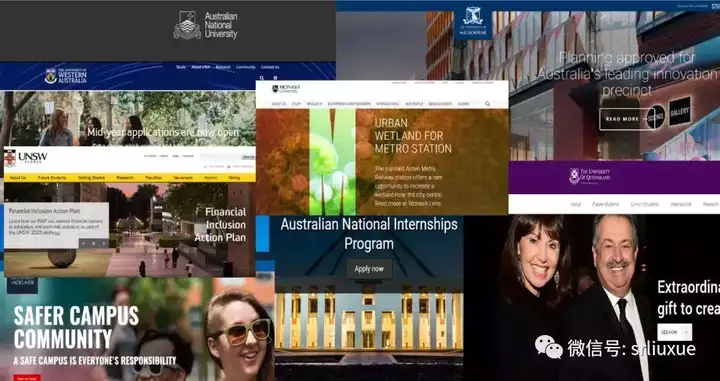Select the UNSW Getting Started tab
This screenshot has height=381, width=720.
point(91,178)
